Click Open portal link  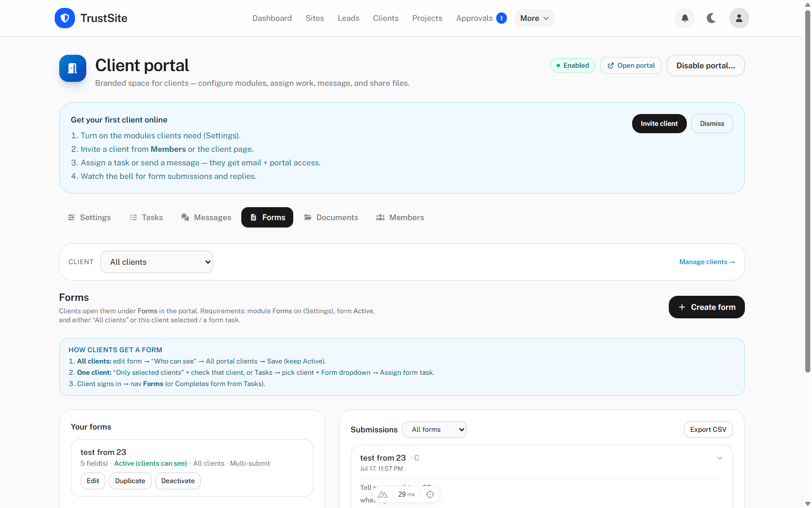coord(631,65)
